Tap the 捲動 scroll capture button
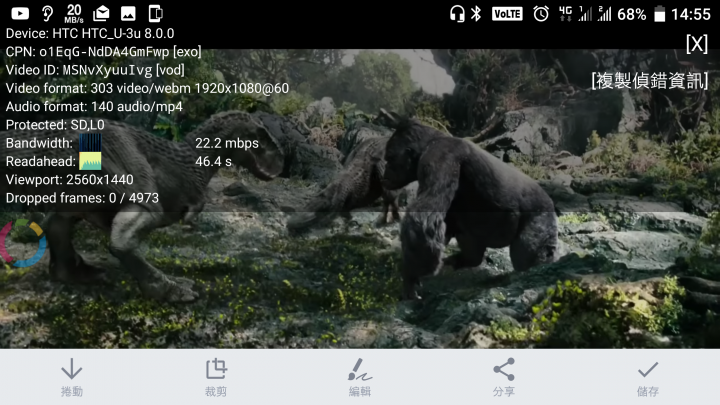 72,377
